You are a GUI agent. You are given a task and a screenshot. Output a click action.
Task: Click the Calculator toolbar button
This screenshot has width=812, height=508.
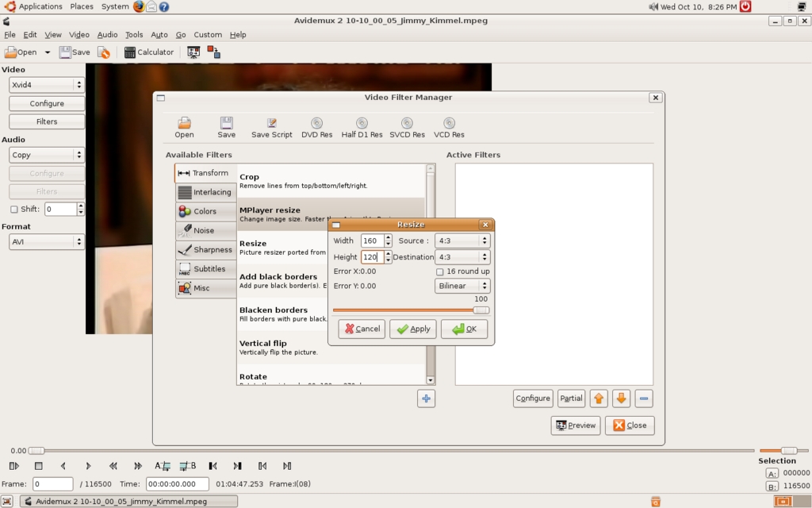148,52
